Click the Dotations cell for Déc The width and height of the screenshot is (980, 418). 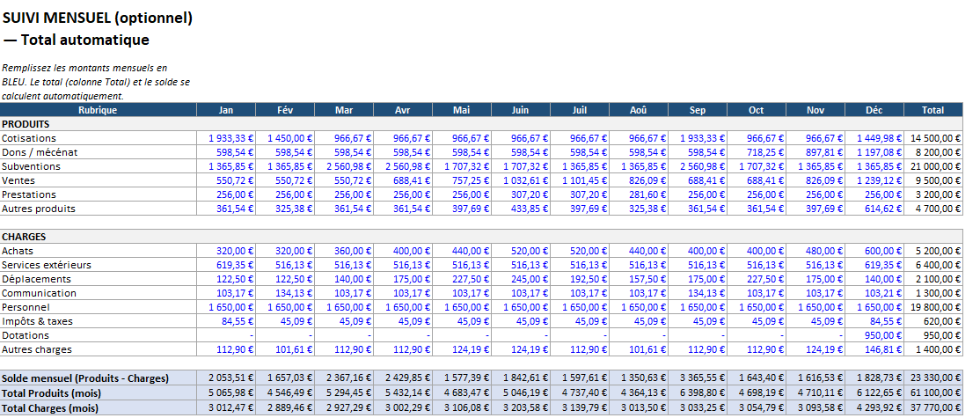coord(874,335)
